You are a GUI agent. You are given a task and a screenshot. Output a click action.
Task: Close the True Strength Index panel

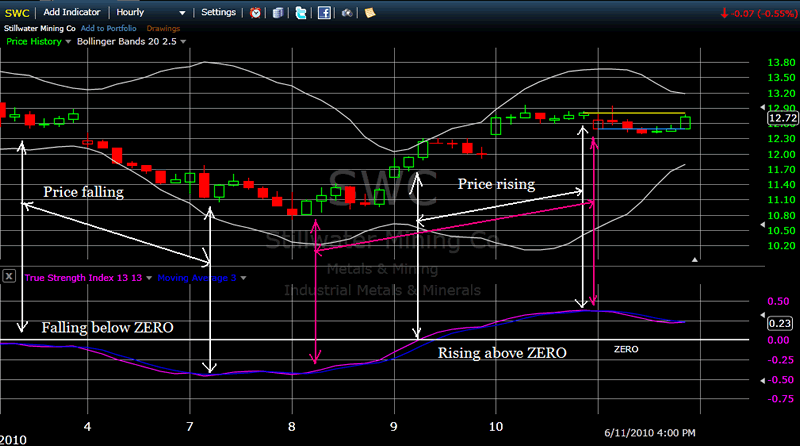(9, 277)
